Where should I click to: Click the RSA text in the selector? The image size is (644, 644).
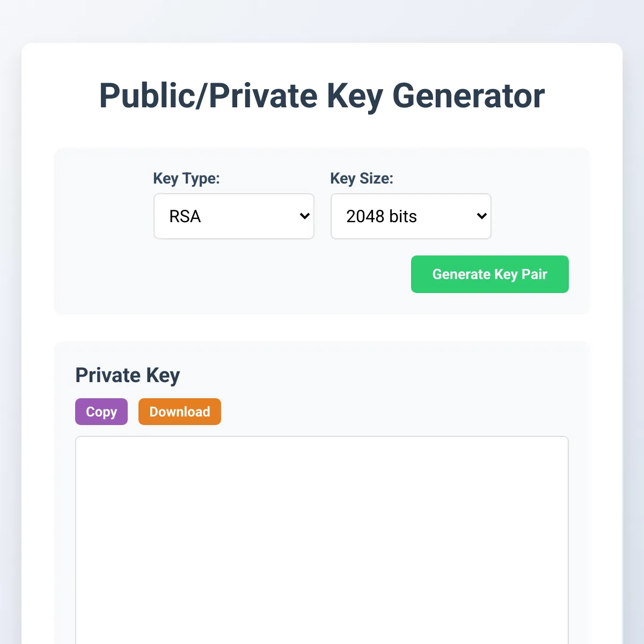click(185, 216)
